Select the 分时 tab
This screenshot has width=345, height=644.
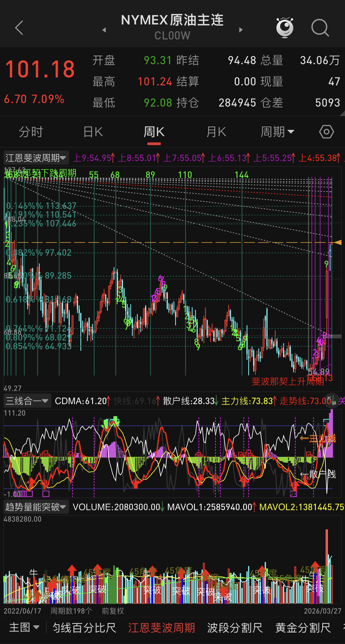coord(31,132)
